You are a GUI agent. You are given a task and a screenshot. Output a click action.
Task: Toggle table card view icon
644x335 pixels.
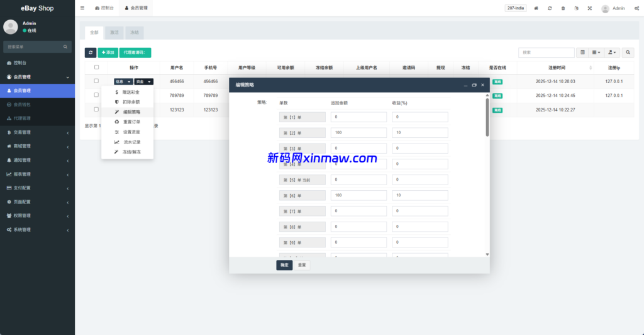click(x=582, y=53)
